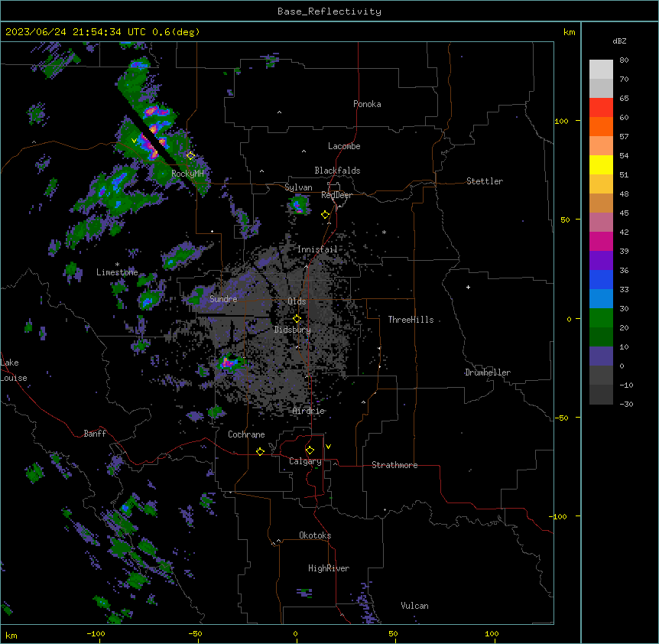Click the Base_Reflectivity title text
659x644 pixels.
pos(329,11)
